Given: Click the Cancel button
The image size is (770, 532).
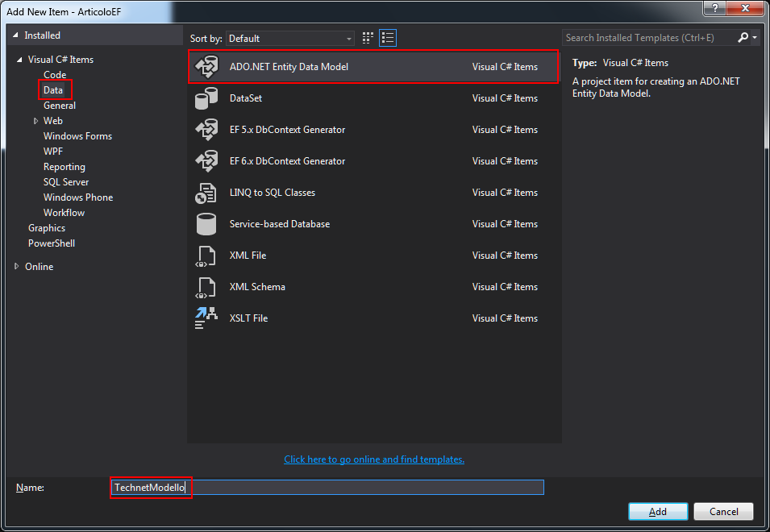Looking at the screenshot, I should point(723,511).
